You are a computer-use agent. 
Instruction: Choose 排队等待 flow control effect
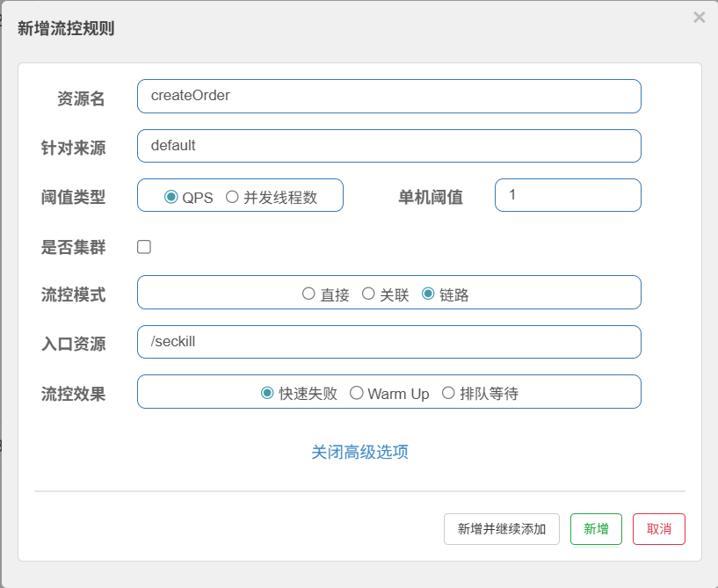pyautogui.click(x=449, y=393)
